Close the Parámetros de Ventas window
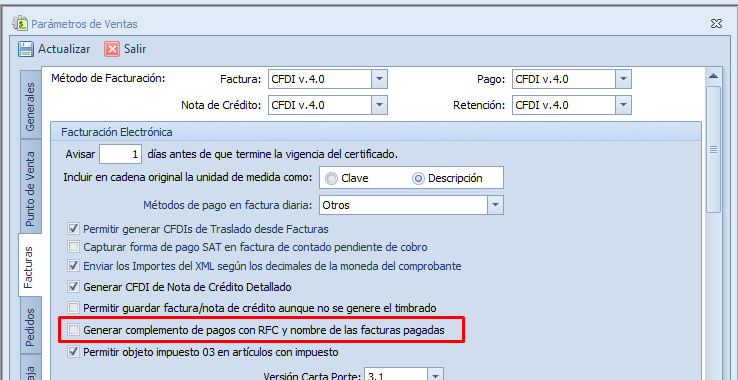 point(716,24)
